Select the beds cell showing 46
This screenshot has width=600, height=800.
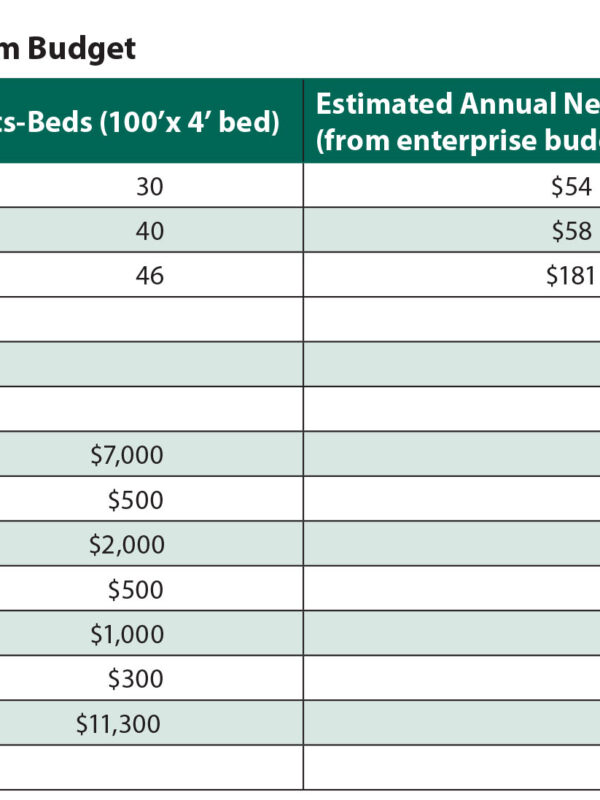(x=149, y=276)
